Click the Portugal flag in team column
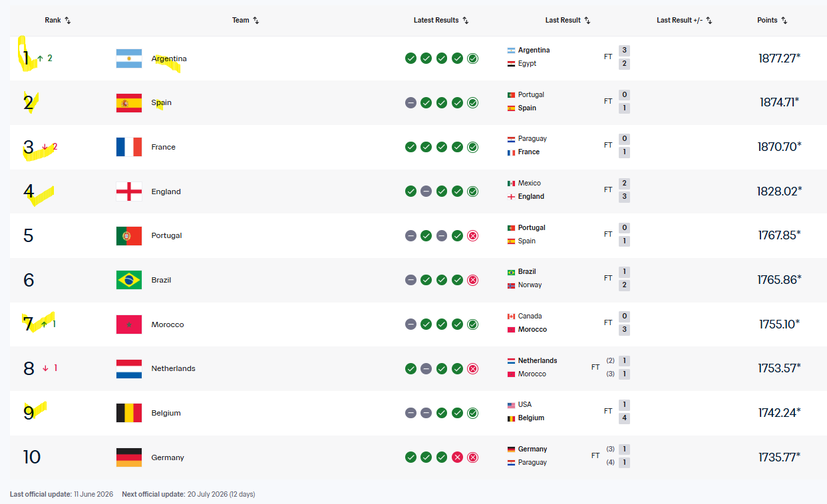 coord(129,235)
